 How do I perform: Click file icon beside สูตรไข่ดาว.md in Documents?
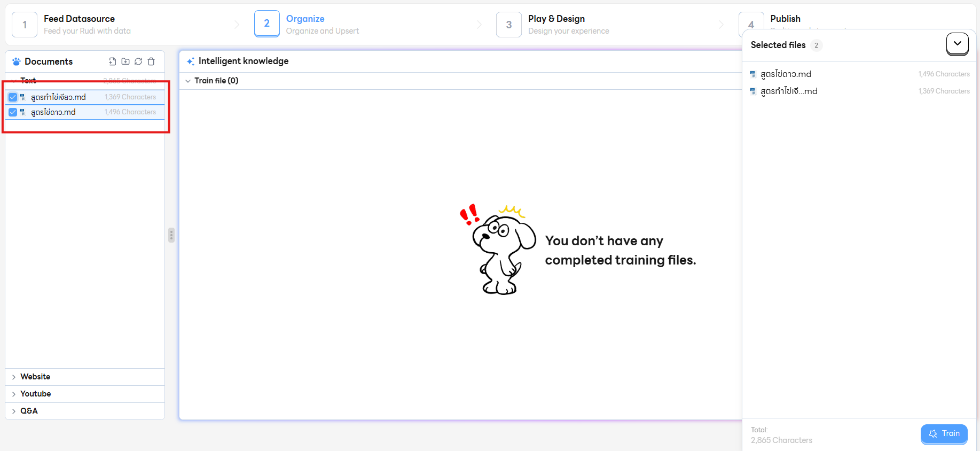[x=22, y=112]
